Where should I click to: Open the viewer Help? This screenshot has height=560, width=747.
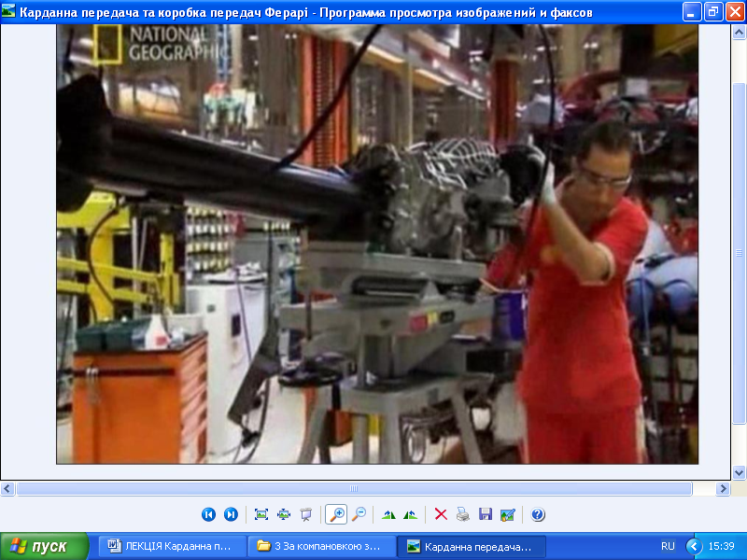tap(538, 514)
